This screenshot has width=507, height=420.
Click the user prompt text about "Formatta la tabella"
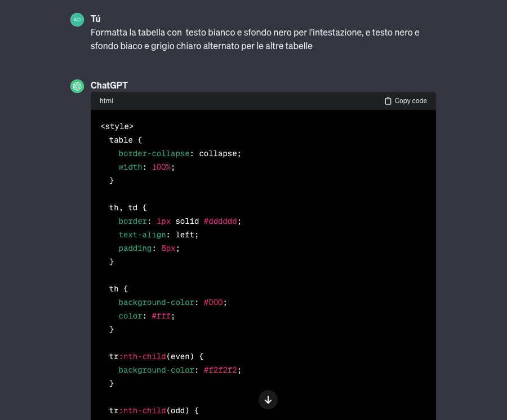tap(255, 39)
